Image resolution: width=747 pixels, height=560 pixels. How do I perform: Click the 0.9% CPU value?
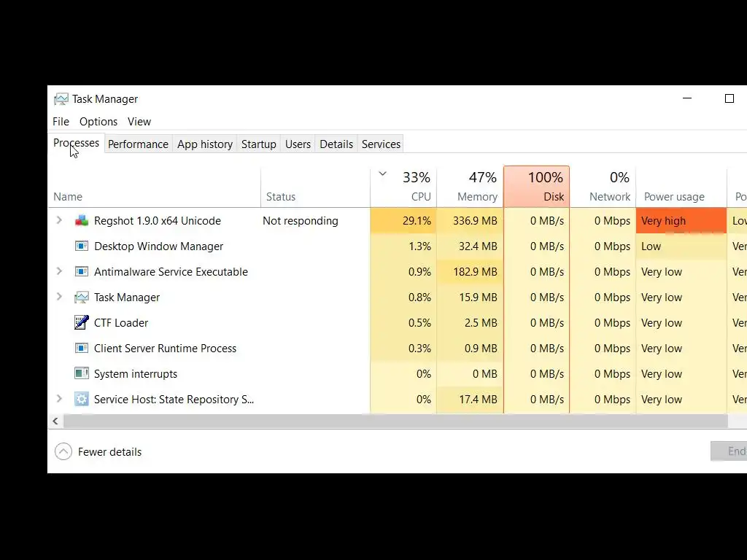click(x=419, y=272)
